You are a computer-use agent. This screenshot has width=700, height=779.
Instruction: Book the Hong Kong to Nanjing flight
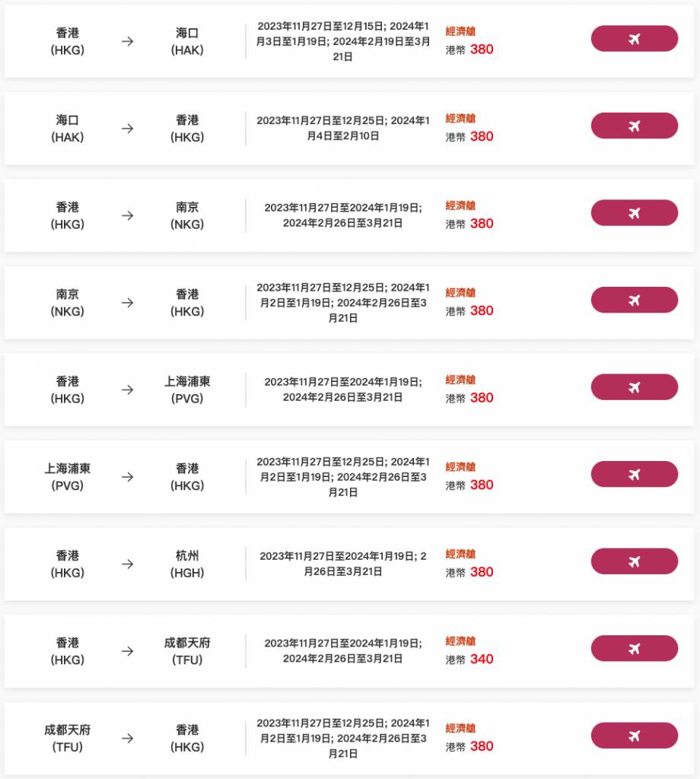coord(634,213)
